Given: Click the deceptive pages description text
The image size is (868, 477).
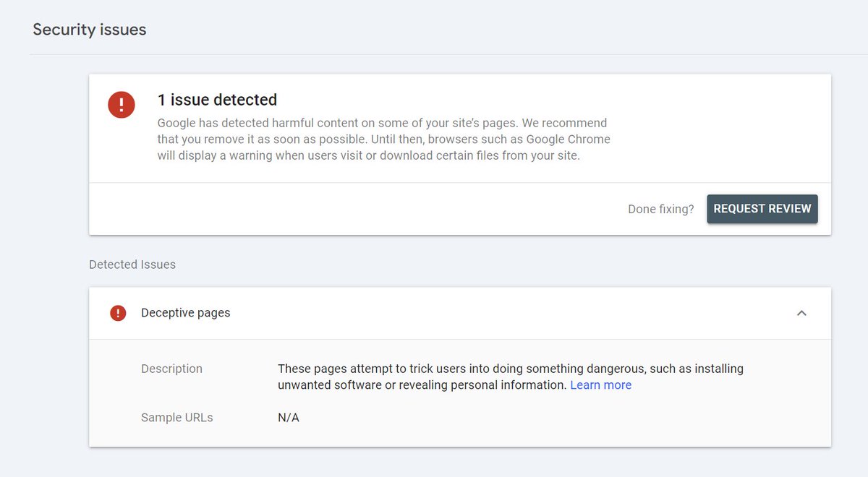Looking at the screenshot, I should 511,377.
